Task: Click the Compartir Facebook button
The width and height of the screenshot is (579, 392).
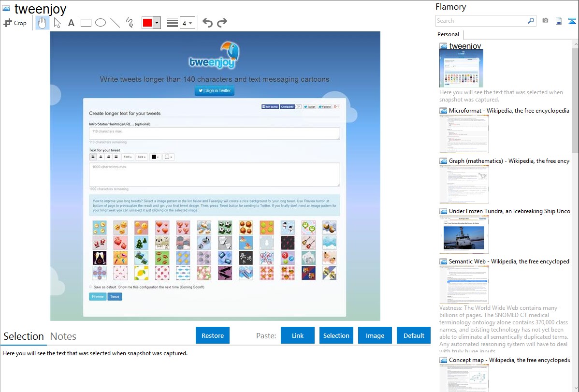Action: point(287,107)
